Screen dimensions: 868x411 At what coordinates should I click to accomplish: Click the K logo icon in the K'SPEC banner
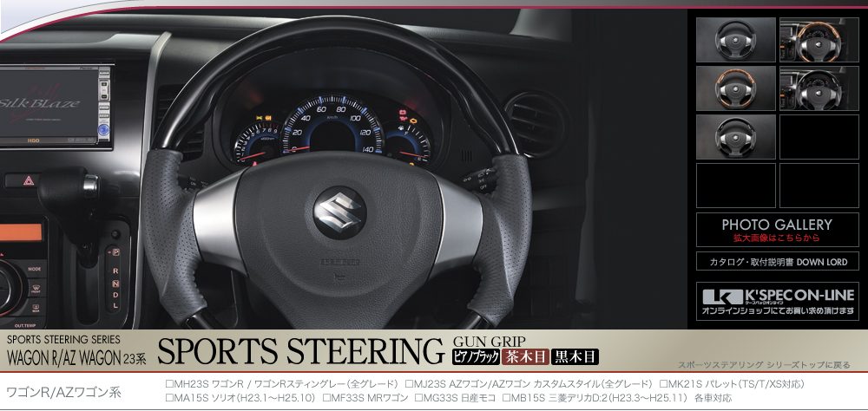pos(716,295)
